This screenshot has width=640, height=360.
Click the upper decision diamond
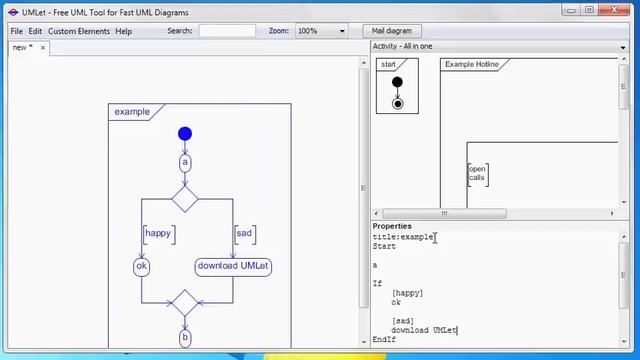click(x=185, y=199)
